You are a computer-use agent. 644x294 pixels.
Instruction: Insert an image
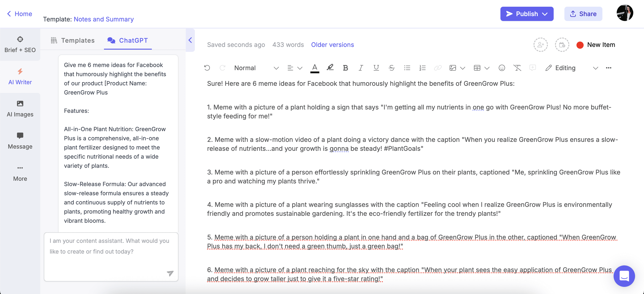coord(453,68)
